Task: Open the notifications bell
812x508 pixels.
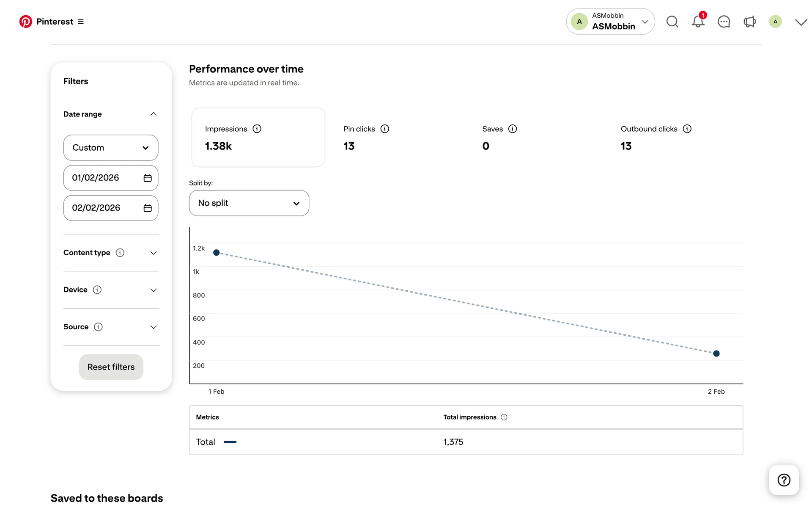Action: pyautogui.click(x=698, y=22)
